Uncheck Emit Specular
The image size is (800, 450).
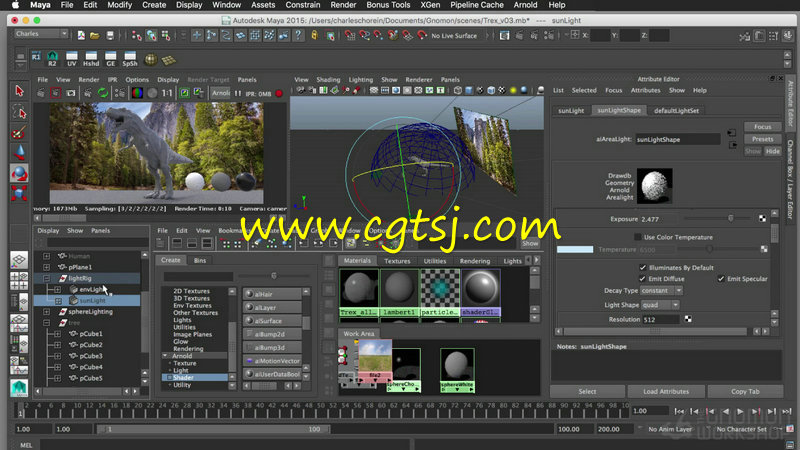point(721,279)
